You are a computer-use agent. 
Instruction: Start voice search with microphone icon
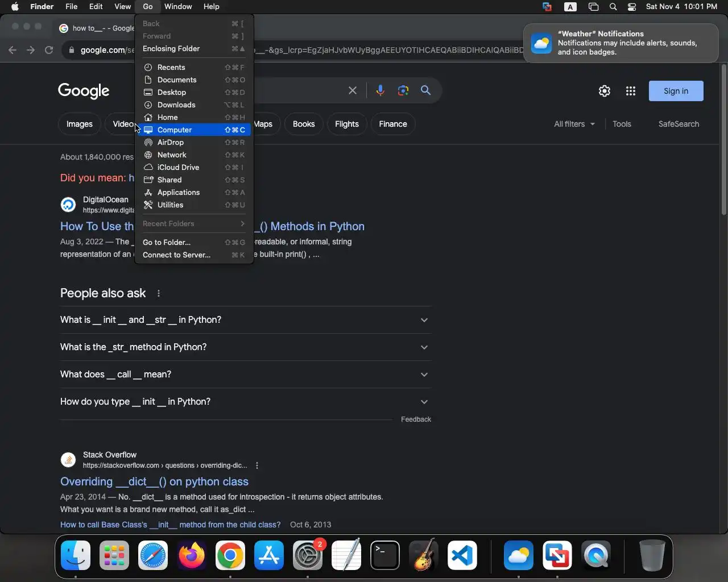[x=380, y=90]
